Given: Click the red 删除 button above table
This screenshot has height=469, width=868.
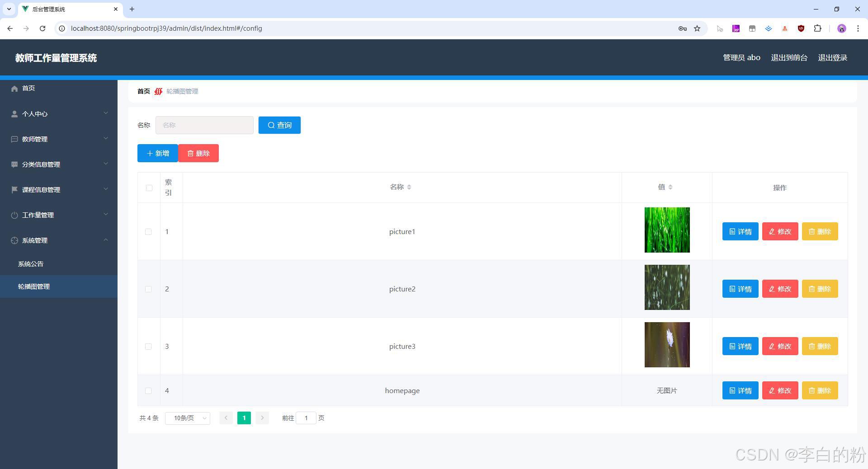Looking at the screenshot, I should [198, 153].
